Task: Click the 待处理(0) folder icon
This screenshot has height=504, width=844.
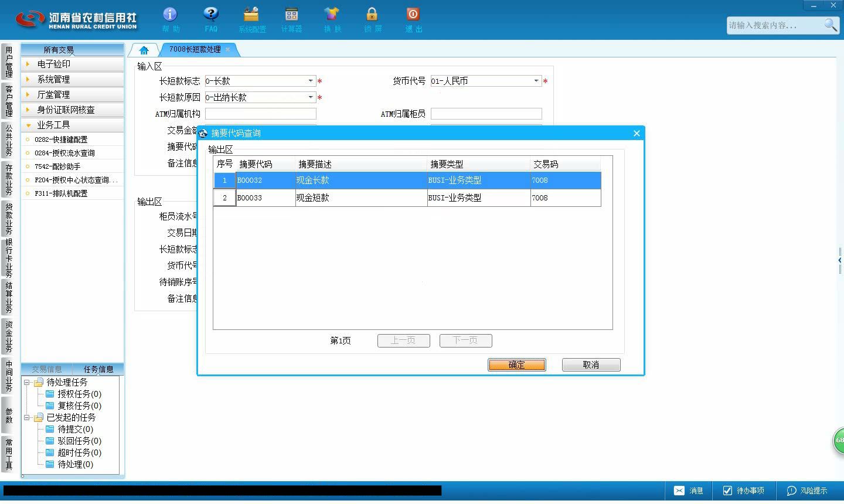Action: click(50, 464)
